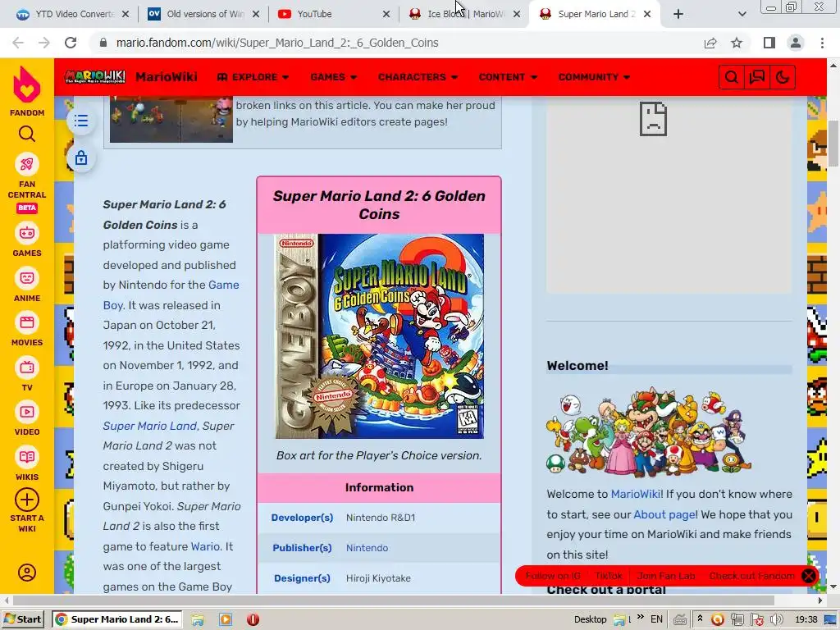Click the Welcome characters group image
This screenshot has height=630, width=840.
pyautogui.click(x=649, y=431)
